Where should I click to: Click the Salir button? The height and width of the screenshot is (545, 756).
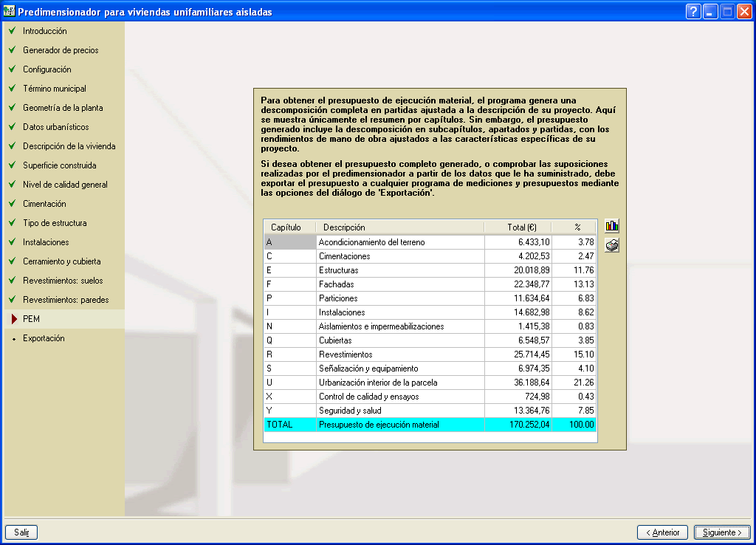[x=21, y=532]
